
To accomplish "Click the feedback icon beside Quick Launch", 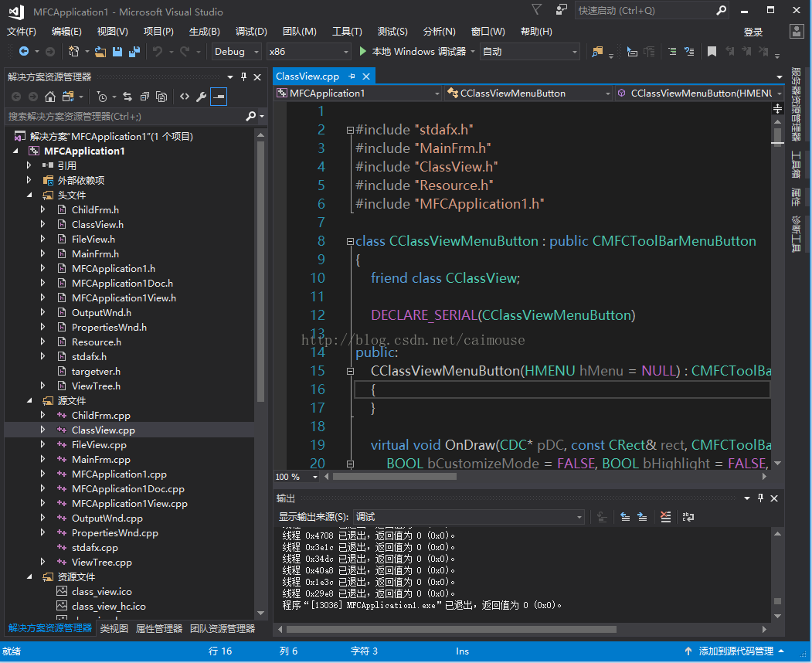I will [562, 10].
